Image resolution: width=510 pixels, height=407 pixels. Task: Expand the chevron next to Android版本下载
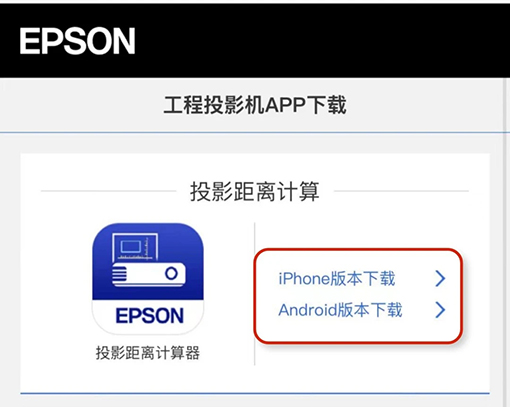pyautogui.click(x=440, y=310)
